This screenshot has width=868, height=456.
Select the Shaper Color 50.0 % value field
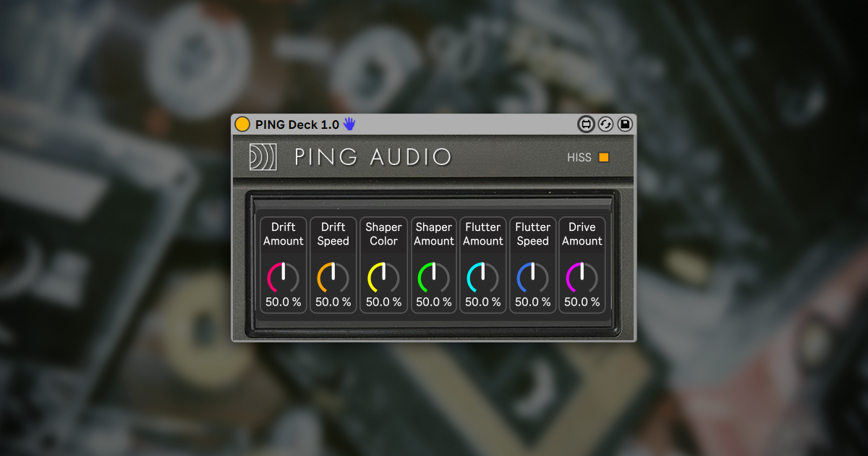click(383, 303)
